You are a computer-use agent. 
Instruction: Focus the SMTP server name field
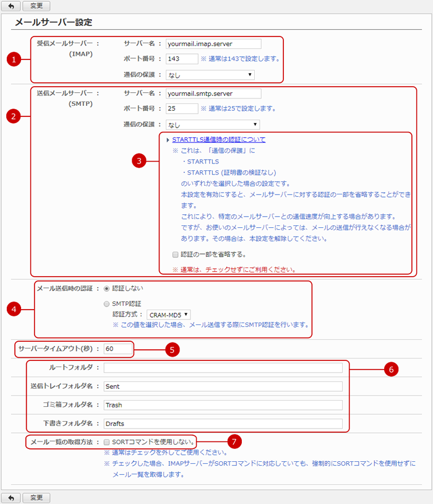pos(213,93)
